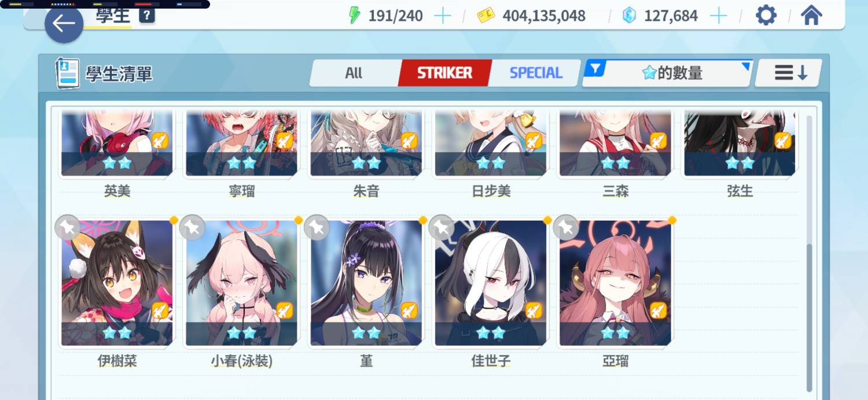Toggle the favorite pin on 小春(泳裝)
The width and height of the screenshot is (868, 400).
pyautogui.click(x=192, y=227)
